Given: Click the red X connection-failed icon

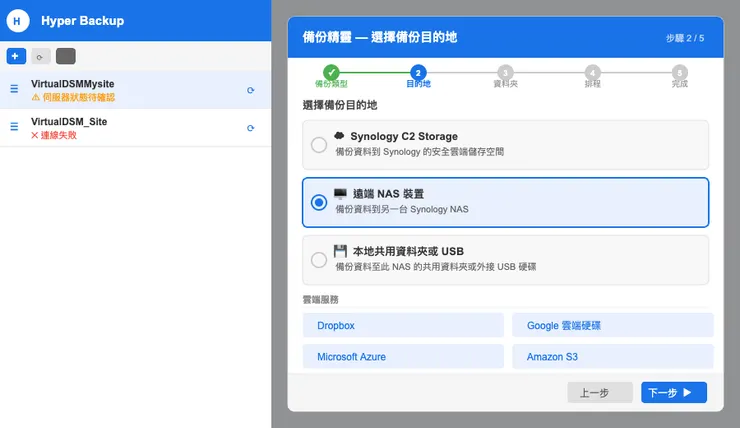Looking at the screenshot, I should coord(34,135).
